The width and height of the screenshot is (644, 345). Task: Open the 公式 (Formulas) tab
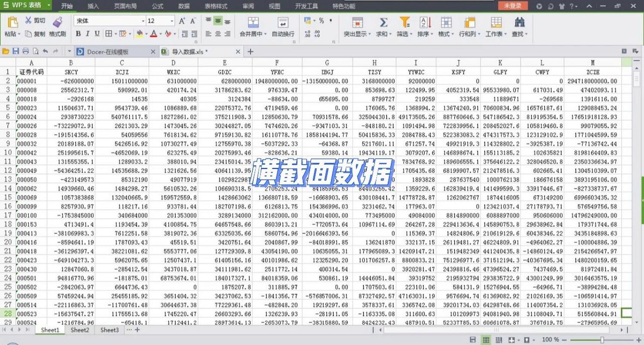[x=157, y=6]
